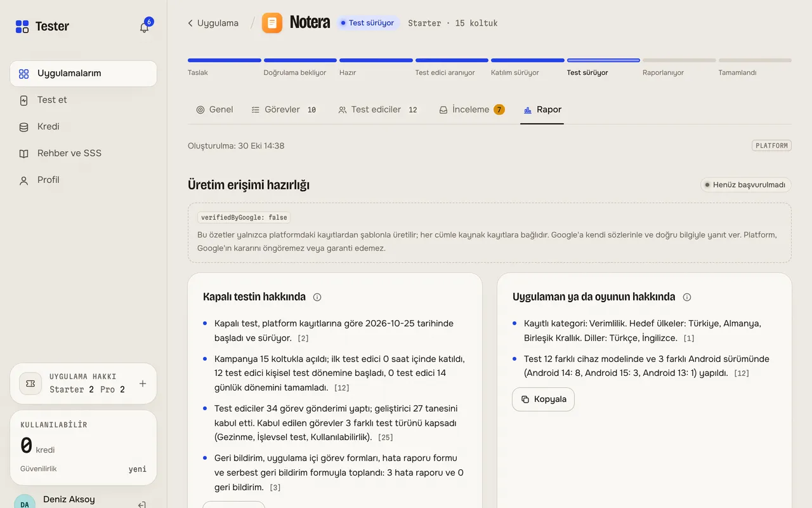Click the Uygulama hakkı ticket icon
Viewport: 812px width, 508px height.
(30, 384)
